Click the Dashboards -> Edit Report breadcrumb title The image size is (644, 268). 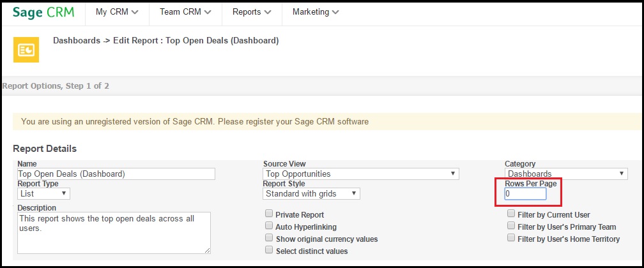click(x=166, y=41)
